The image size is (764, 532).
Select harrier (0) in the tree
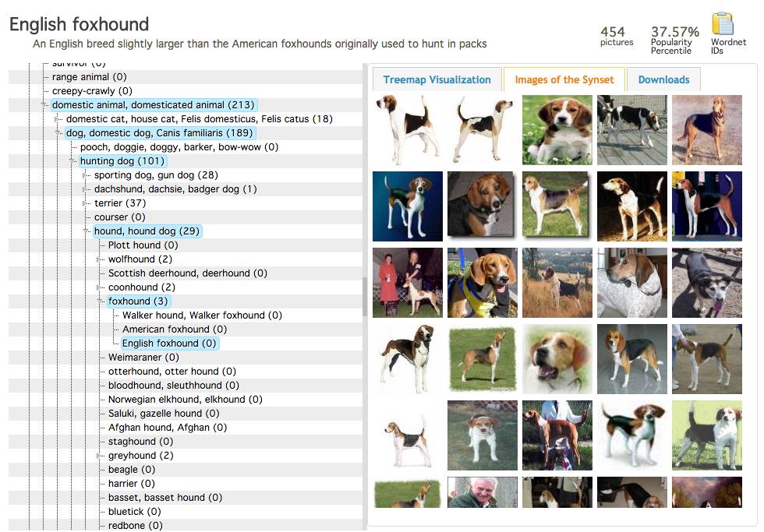[x=132, y=484]
